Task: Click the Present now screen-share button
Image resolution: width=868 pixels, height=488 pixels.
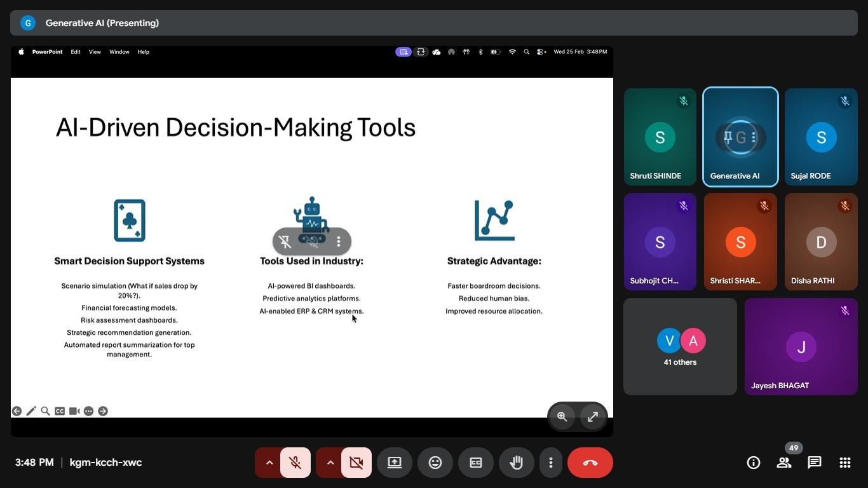Action: point(395,463)
